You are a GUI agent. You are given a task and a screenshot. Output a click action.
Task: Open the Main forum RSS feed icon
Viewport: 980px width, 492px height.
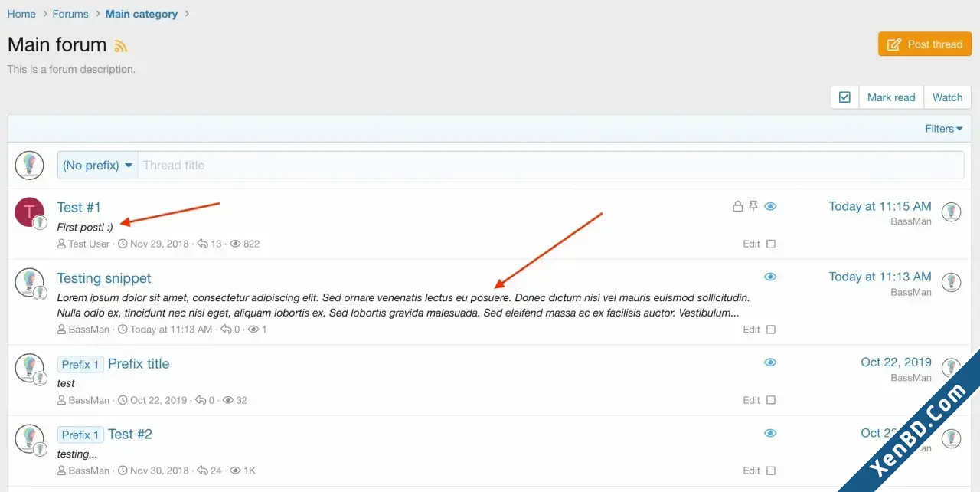click(x=120, y=46)
